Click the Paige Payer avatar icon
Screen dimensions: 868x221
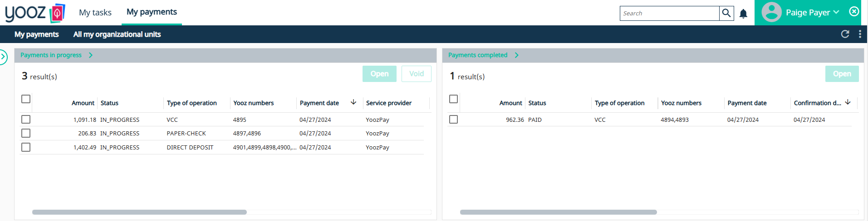click(x=771, y=12)
